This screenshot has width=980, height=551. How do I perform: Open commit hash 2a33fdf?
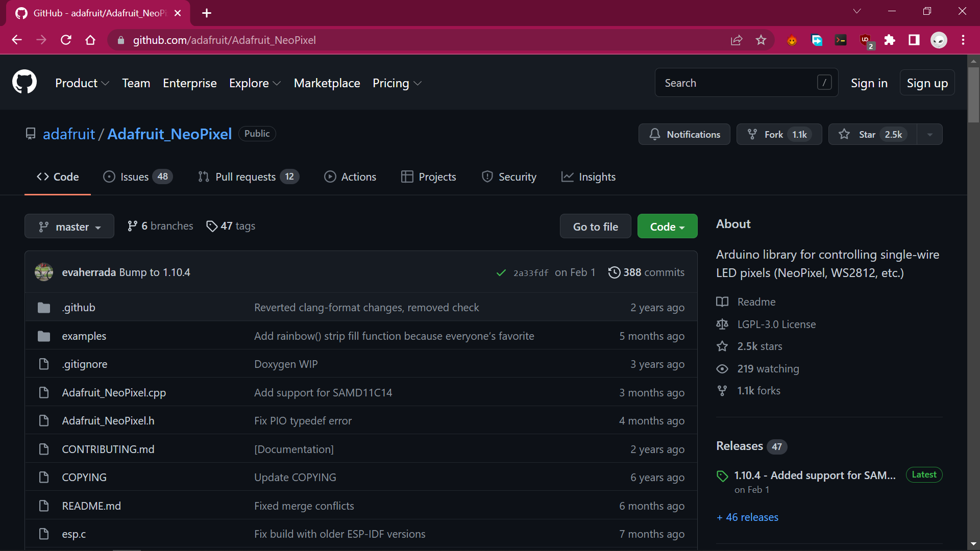[x=531, y=273]
